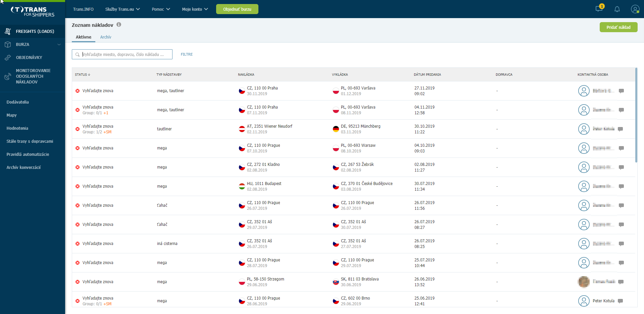Screen dimensions: 644x314
Task: Click 'HU, 1011 Budapest' cell
Action: tap(264, 184)
